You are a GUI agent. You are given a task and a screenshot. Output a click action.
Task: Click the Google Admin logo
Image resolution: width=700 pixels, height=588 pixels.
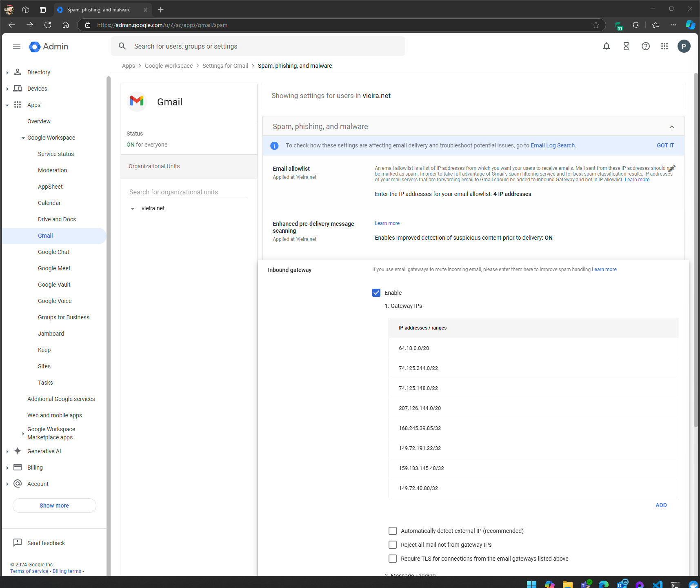pyautogui.click(x=49, y=47)
